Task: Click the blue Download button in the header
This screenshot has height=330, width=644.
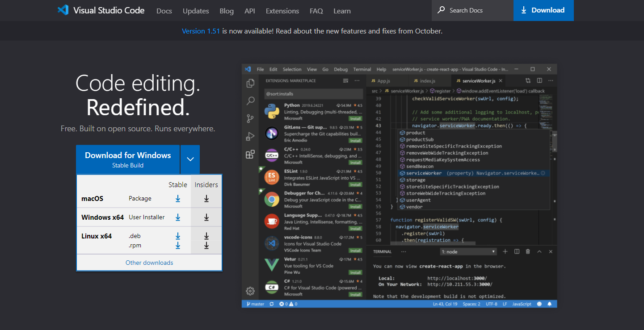Action: [543, 10]
